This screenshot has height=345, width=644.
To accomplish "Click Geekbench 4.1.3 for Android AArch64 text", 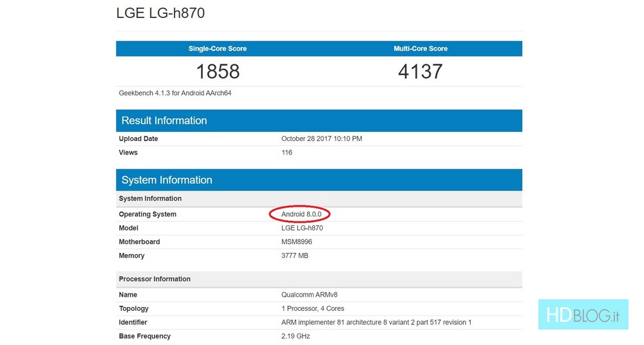I will [x=175, y=93].
